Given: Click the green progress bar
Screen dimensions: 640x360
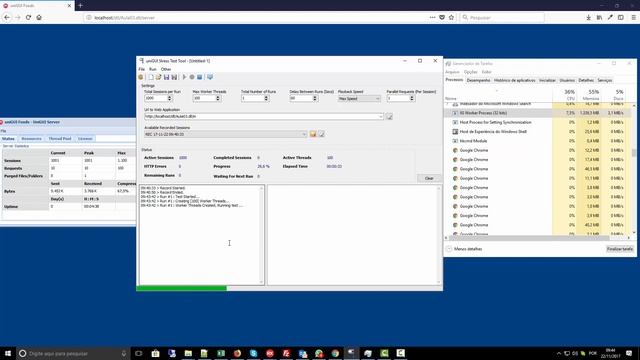Looking at the screenshot, I should coord(182,288).
